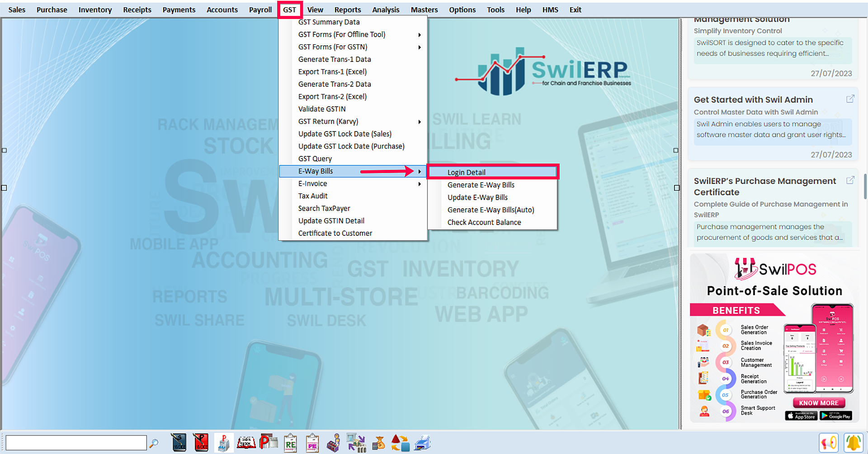Click the bottom search input field
Image resolution: width=868 pixels, height=454 pixels.
click(x=76, y=443)
